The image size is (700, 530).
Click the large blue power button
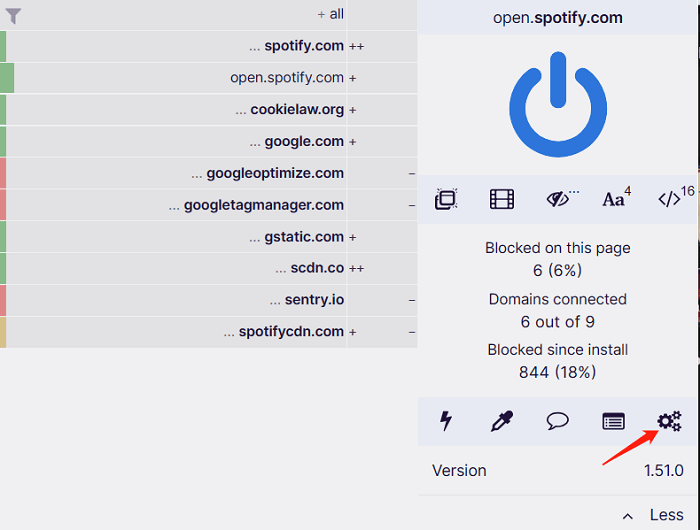[558, 104]
